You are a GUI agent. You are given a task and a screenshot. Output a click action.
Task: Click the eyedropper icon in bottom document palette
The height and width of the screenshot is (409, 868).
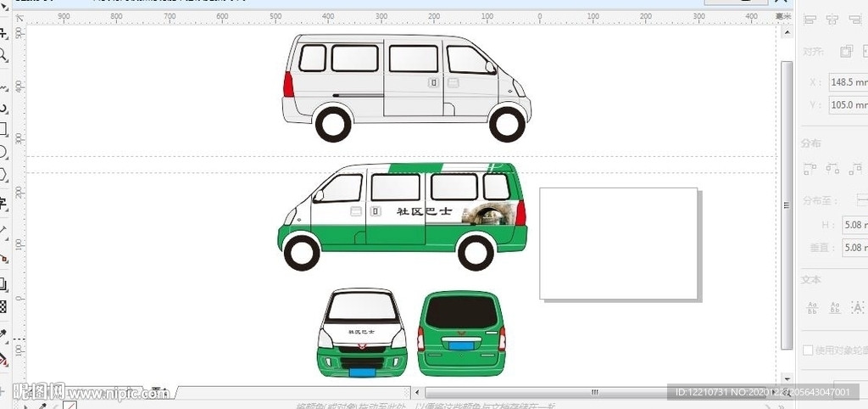42,406
